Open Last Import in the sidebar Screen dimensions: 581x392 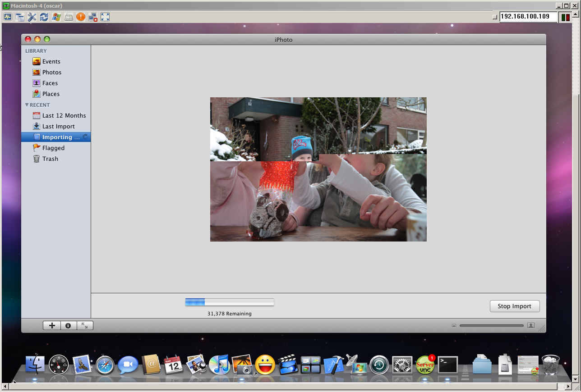pyautogui.click(x=58, y=126)
